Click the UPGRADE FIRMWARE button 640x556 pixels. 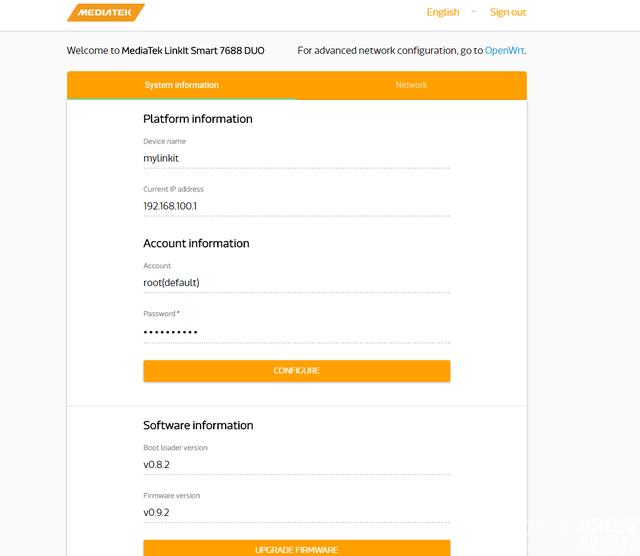pyautogui.click(x=297, y=548)
